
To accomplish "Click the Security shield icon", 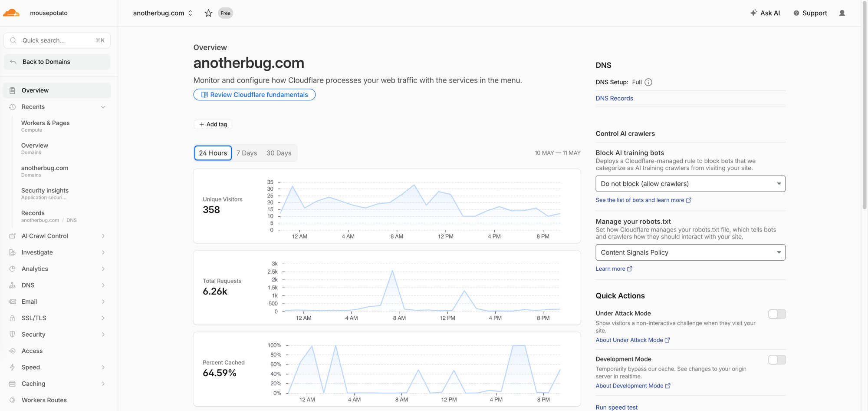I will coord(13,335).
